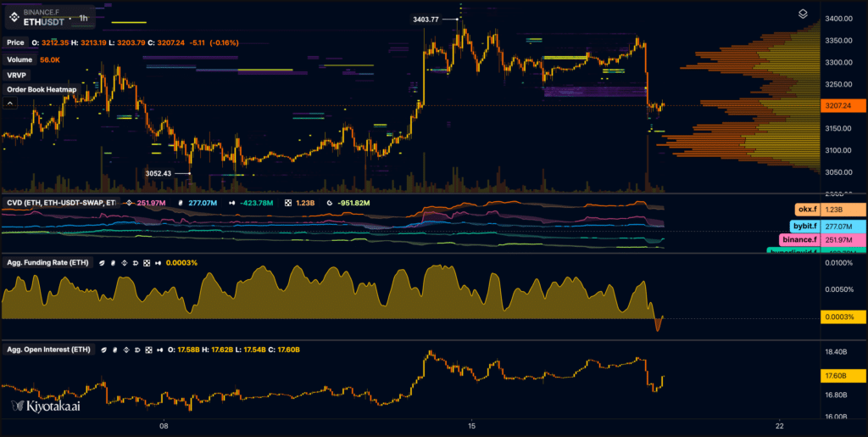Click the 3400.00 price axis label
The height and width of the screenshot is (437, 868).
coord(838,19)
